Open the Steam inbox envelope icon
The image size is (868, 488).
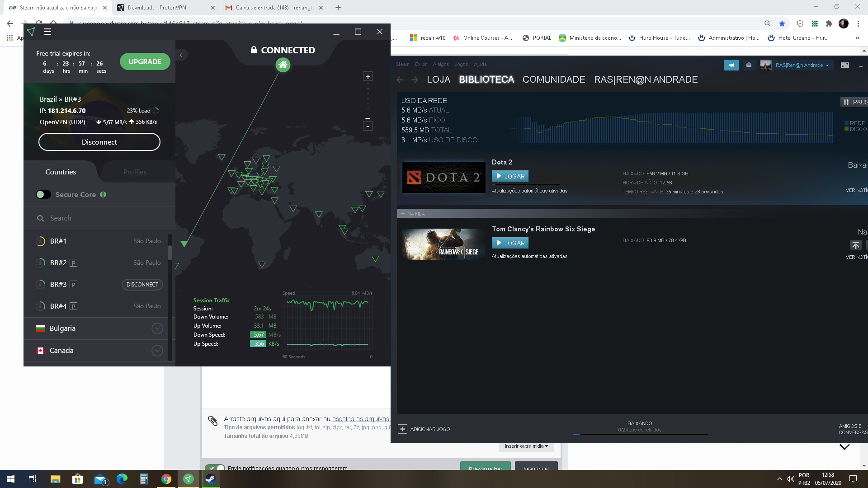click(749, 65)
